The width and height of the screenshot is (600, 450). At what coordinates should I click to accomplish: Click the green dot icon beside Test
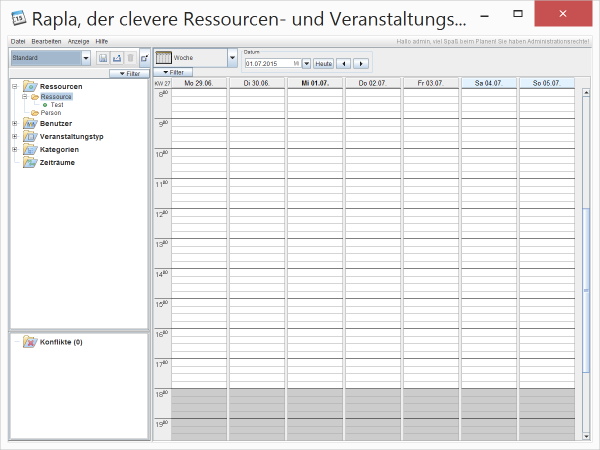pos(45,105)
